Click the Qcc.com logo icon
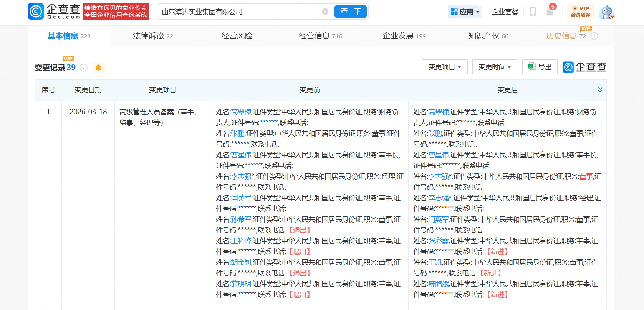 [36, 12]
